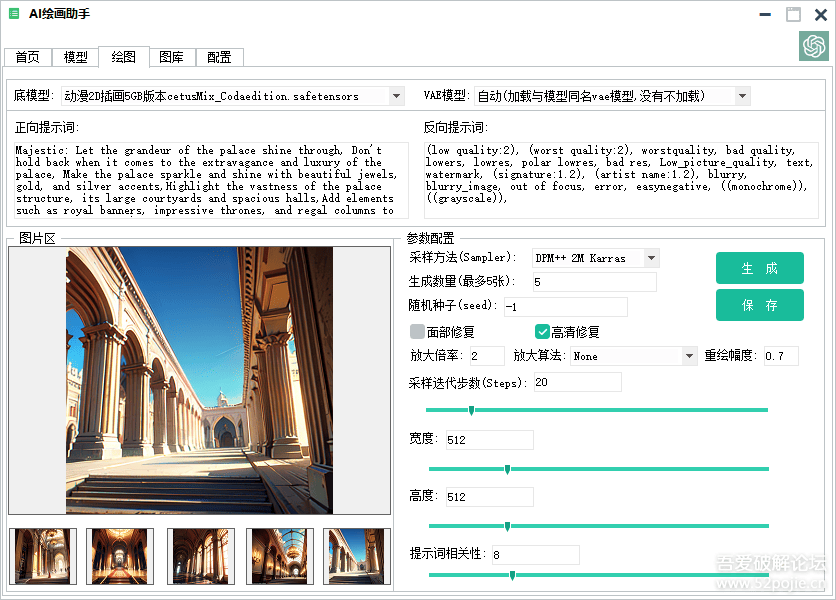Open the Sampler dropdown showing DPM++ 2M Karras
This screenshot has height=600, width=836.
point(652,258)
